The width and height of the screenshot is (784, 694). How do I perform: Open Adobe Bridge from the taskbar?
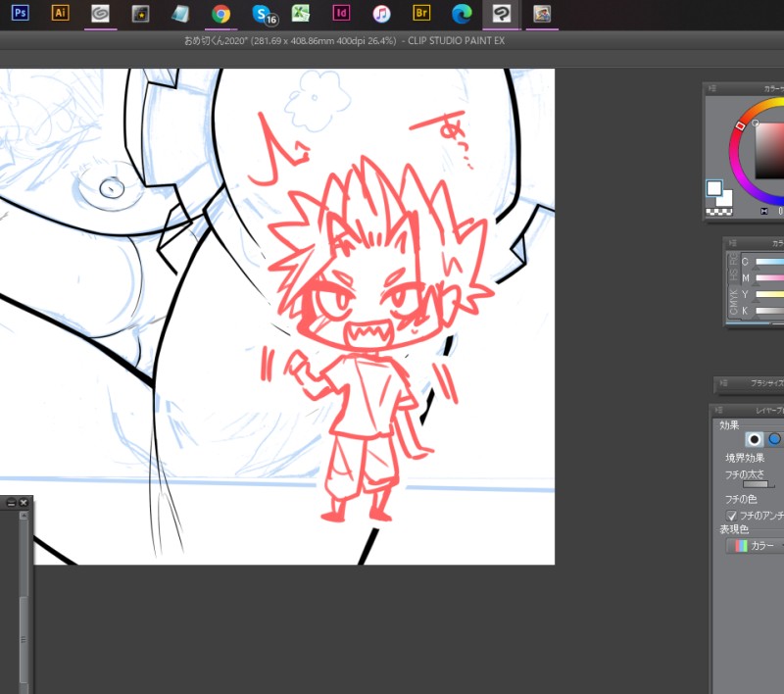pyautogui.click(x=421, y=13)
